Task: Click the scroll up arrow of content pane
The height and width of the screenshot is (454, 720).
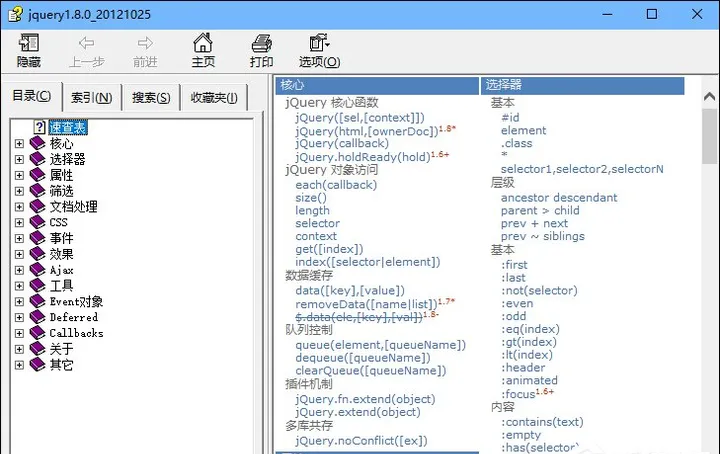Action: (x=709, y=96)
